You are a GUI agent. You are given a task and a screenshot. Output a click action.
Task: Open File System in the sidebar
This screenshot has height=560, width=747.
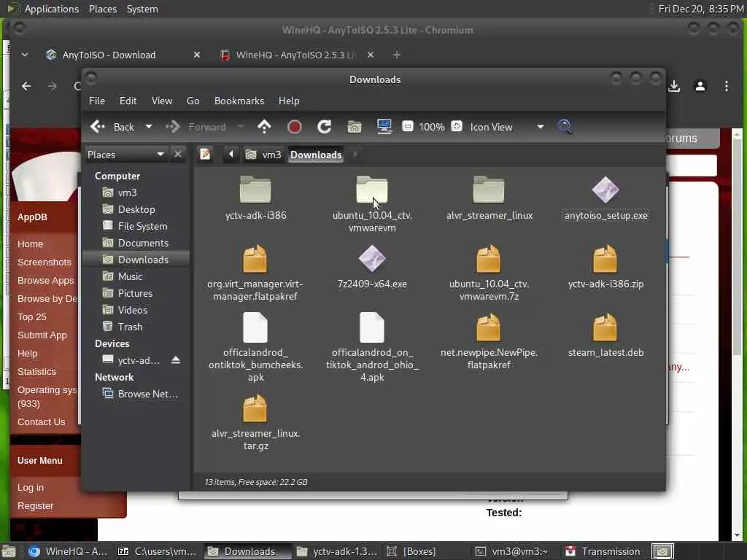coord(142,226)
